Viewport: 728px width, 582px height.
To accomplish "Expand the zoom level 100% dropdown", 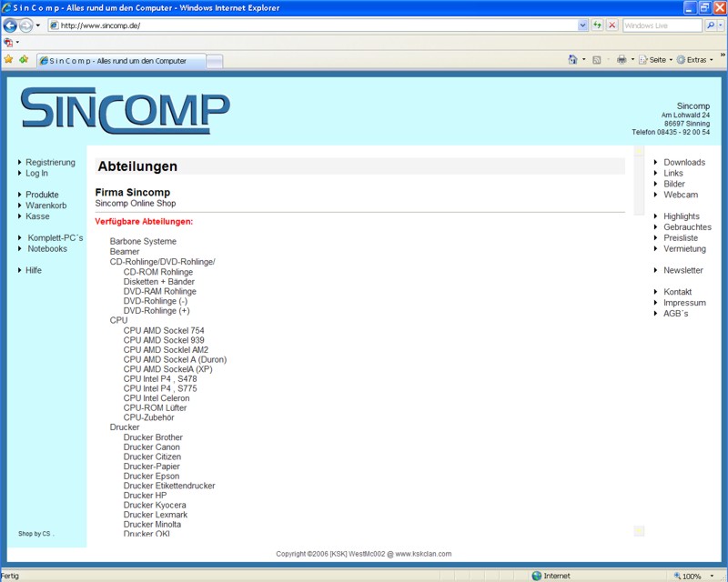I will click(713, 576).
